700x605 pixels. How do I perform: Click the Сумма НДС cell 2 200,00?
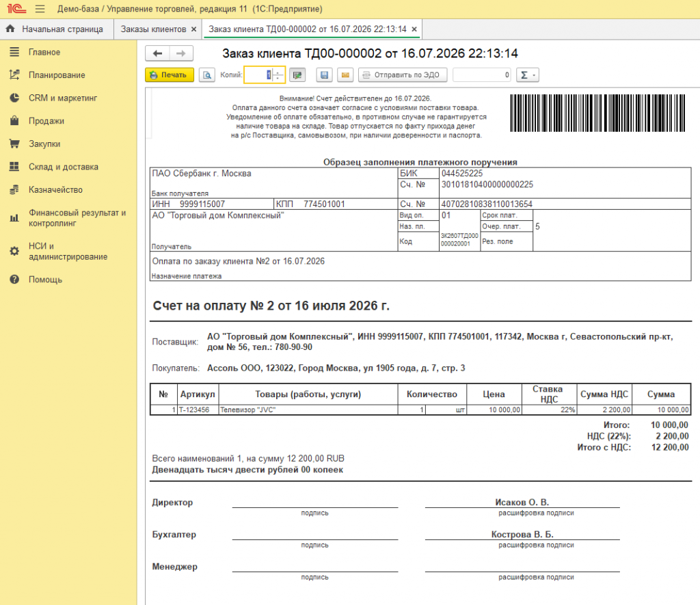click(x=604, y=409)
